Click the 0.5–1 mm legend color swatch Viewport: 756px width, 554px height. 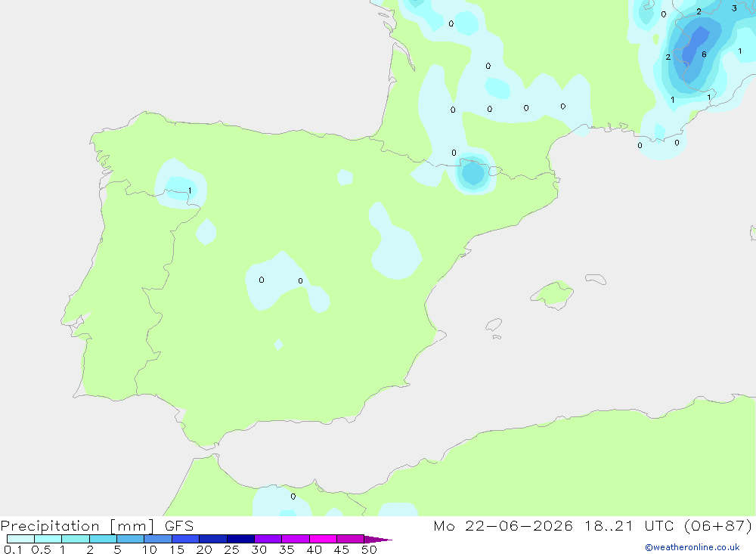[48, 539]
